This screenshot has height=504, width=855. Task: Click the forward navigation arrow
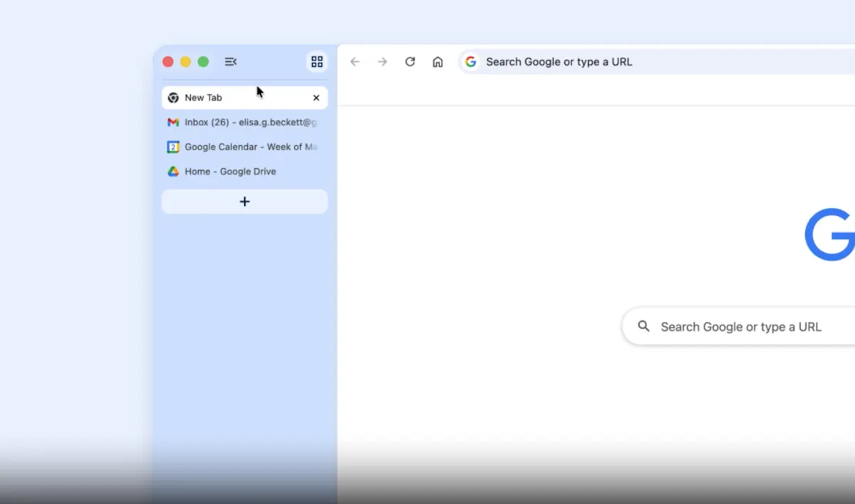pos(383,62)
